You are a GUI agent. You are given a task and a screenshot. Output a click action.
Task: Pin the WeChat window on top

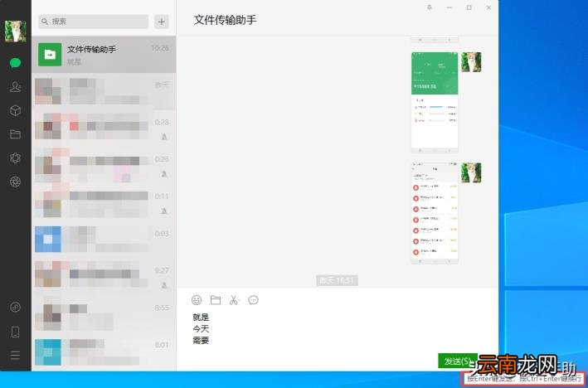430,7
